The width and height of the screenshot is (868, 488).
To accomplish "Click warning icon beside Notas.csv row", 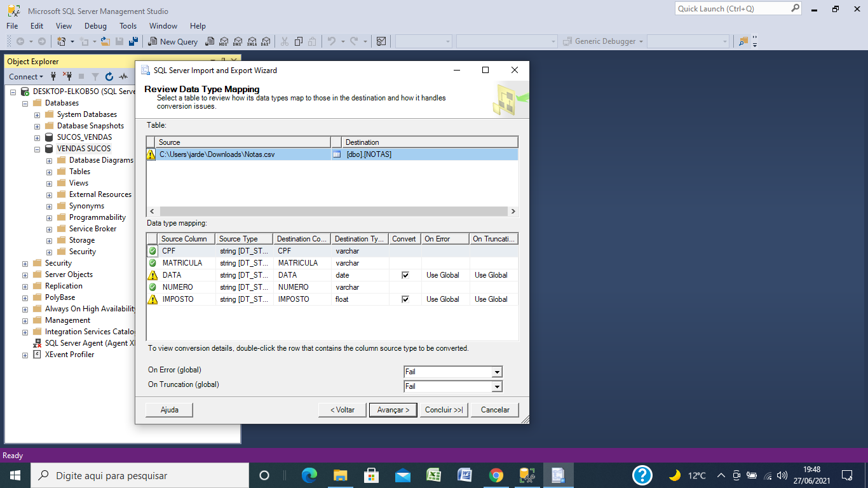I will click(x=151, y=154).
